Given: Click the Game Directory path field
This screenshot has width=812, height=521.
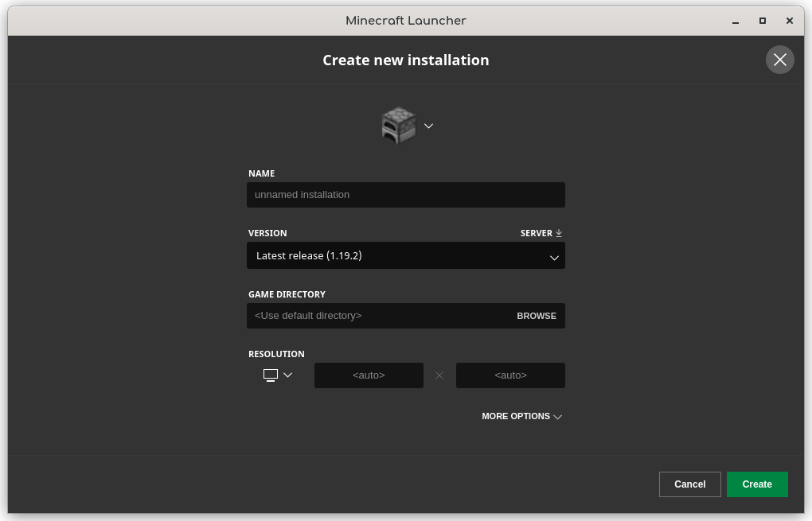Looking at the screenshot, I should pos(378,316).
